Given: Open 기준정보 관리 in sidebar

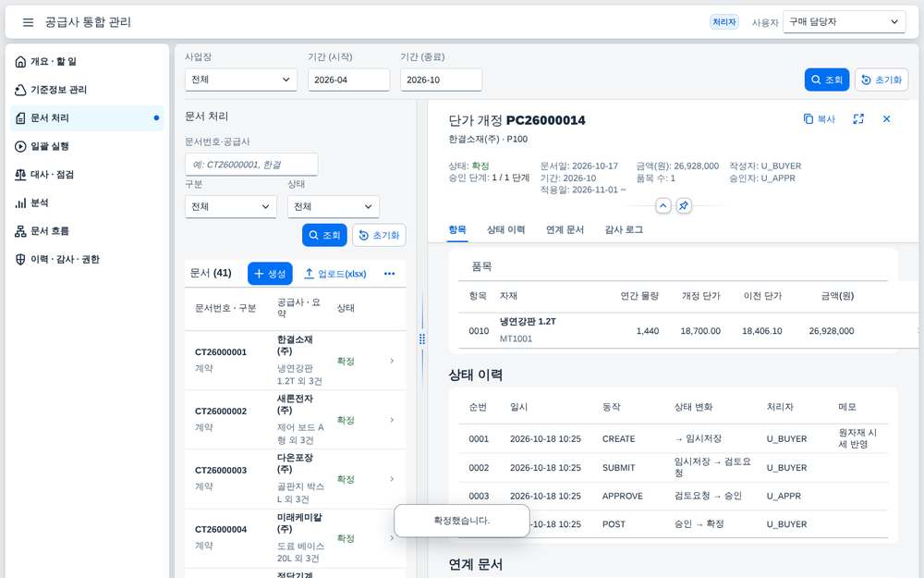Looking at the screenshot, I should 87,90.
